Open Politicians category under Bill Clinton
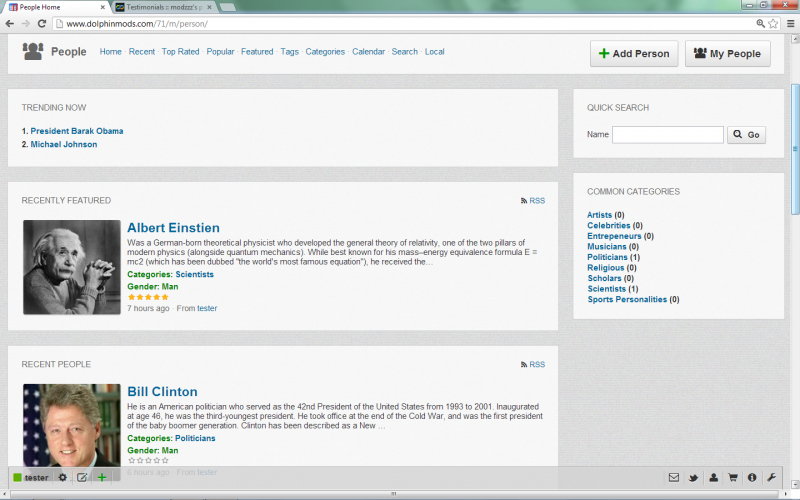Viewport: 800px width, 500px height. point(195,438)
